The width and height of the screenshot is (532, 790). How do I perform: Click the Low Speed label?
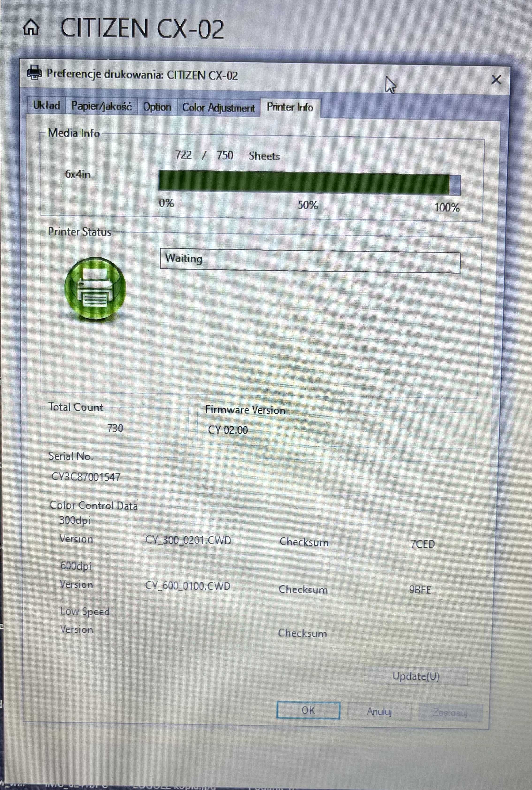point(85,611)
